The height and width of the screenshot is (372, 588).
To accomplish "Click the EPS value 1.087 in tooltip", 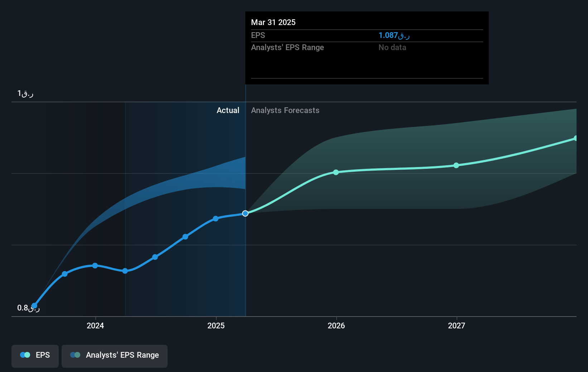I will point(394,35).
